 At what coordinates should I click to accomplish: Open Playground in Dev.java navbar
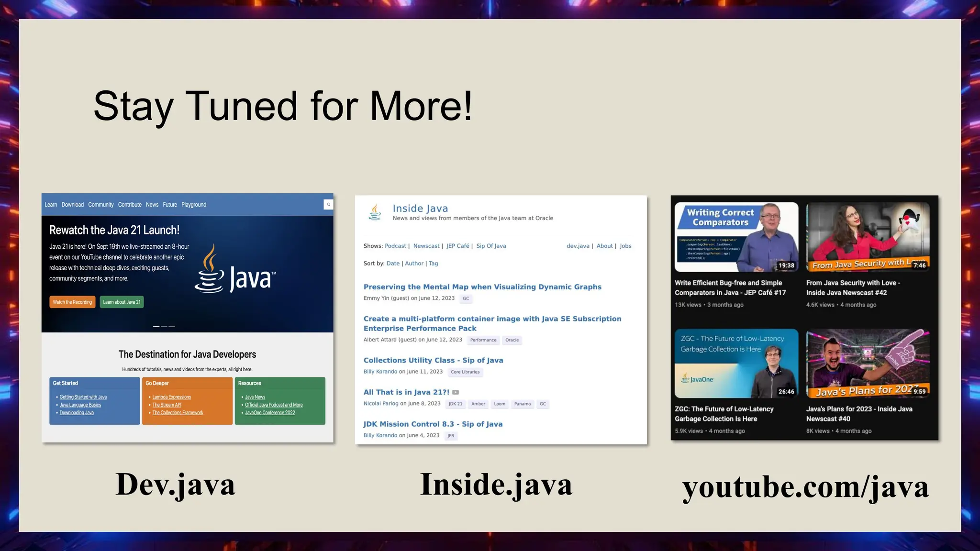coord(194,205)
